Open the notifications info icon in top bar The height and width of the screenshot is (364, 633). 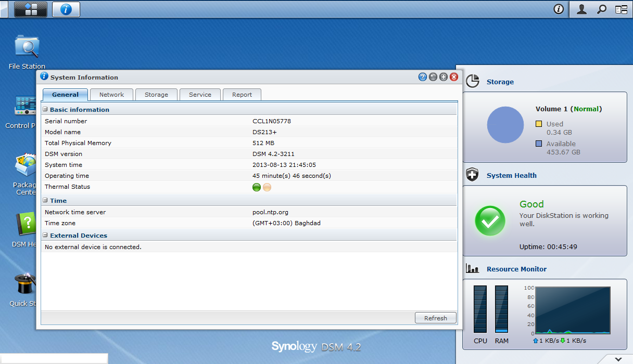[x=559, y=9]
